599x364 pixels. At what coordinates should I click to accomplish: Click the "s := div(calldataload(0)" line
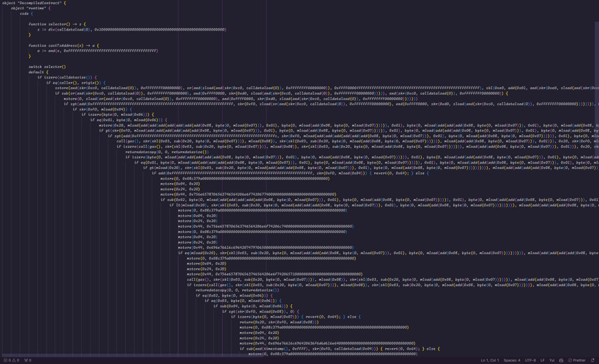(132, 29)
